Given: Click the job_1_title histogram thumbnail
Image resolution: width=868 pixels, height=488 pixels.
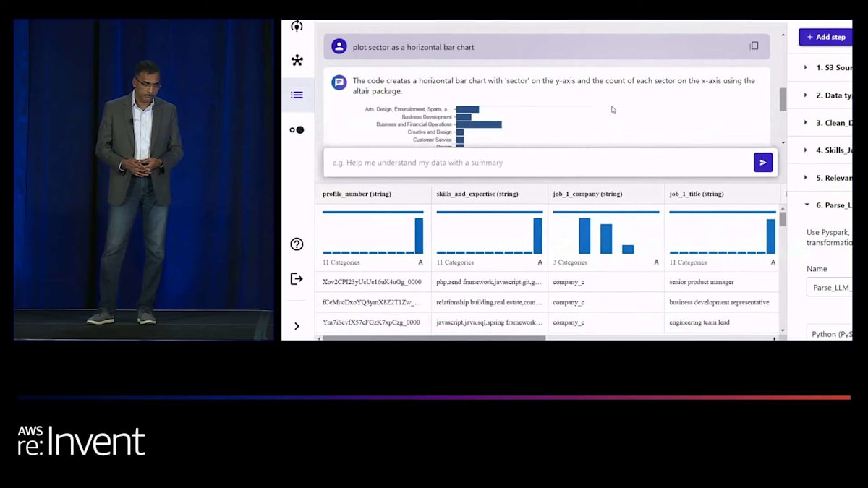Looking at the screenshot, I should 722,232.
